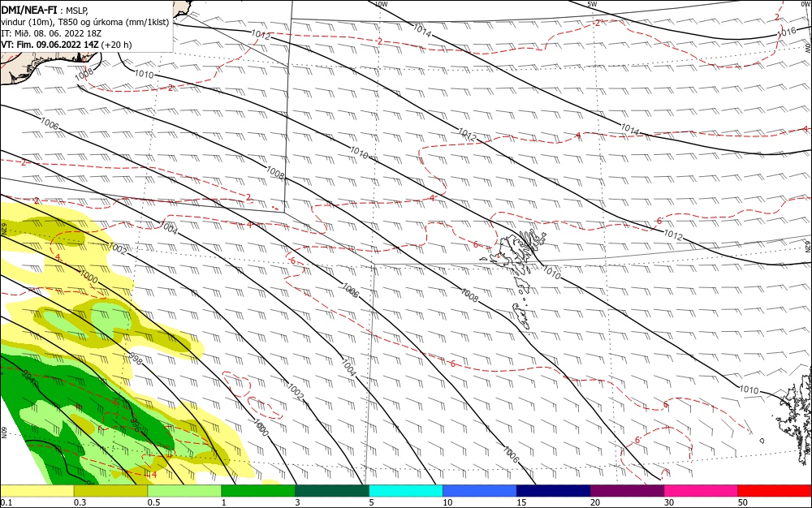Click the legend value '0.5'
The width and height of the screenshot is (812, 508).
click(153, 502)
